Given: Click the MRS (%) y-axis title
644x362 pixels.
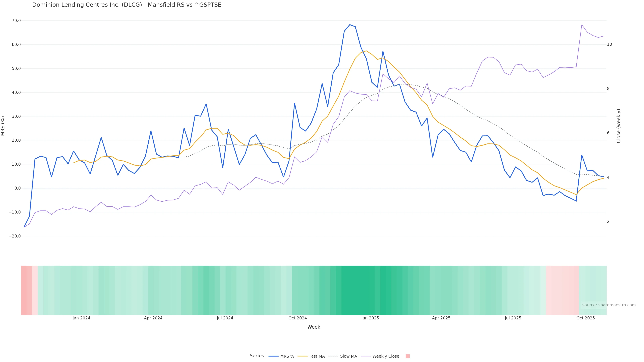Looking at the screenshot, I should pyautogui.click(x=3, y=126).
